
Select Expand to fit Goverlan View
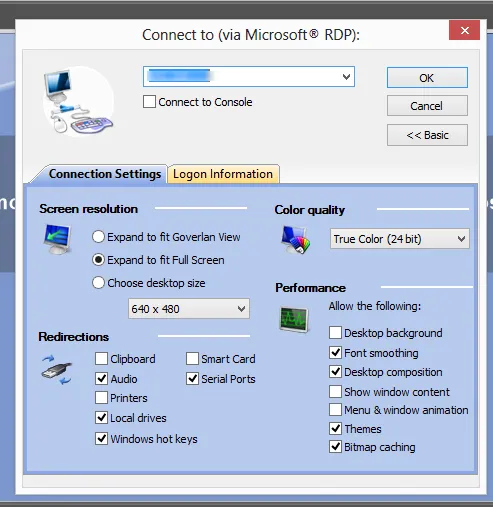(98, 237)
